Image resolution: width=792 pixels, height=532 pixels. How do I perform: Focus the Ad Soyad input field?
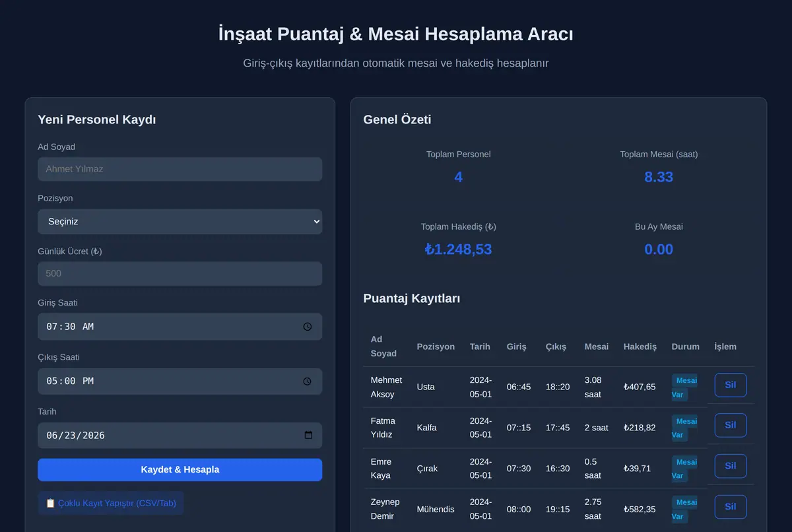coord(180,169)
